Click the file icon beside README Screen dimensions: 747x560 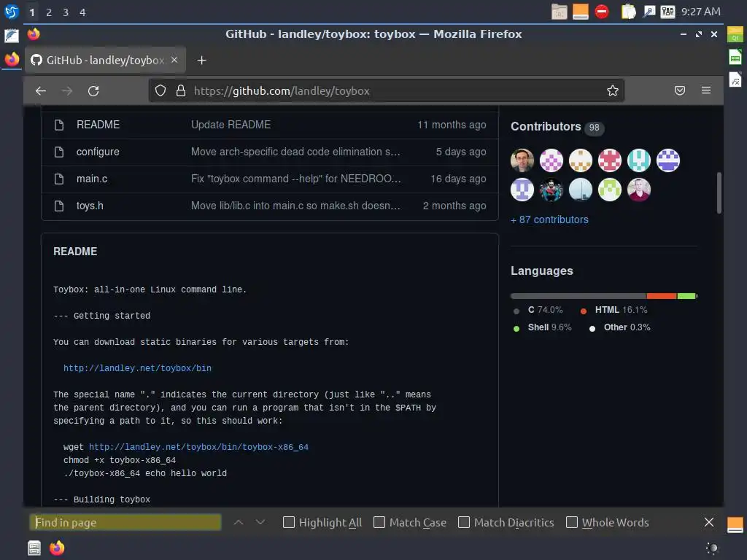tap(59, 125)
